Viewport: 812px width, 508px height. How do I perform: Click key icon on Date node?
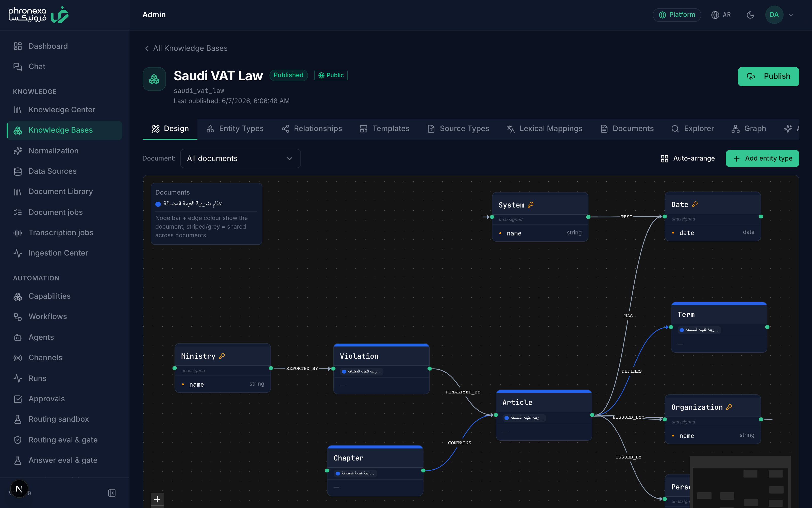tap(695, 204)
